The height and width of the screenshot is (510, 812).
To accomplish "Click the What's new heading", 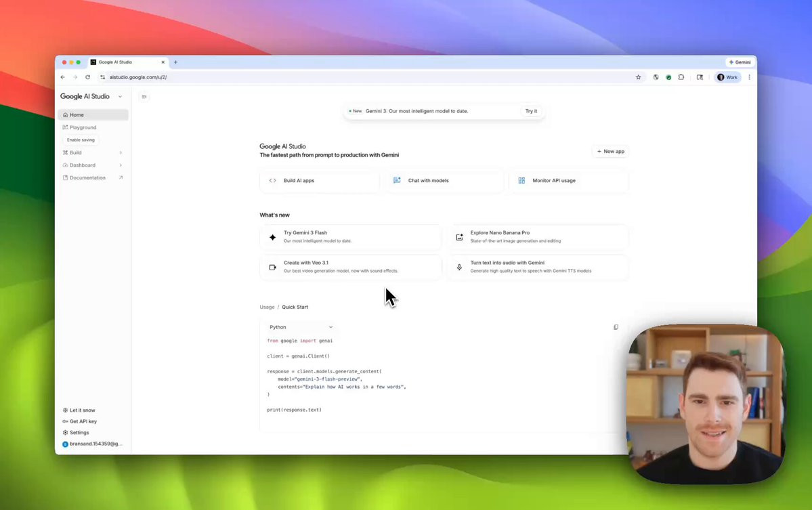I will click(274, 215).
